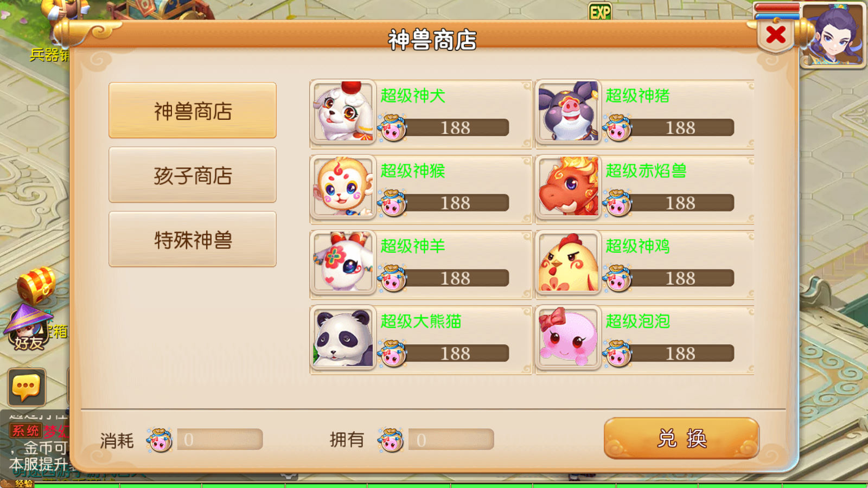Screen dimensions: 868x488
Task: Open the treasure chest icon
Action: (36, 285)
